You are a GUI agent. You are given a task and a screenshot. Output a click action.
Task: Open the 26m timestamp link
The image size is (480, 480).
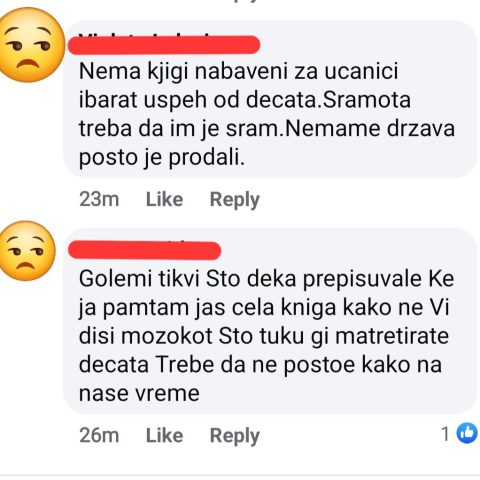(x=99, y=435)
